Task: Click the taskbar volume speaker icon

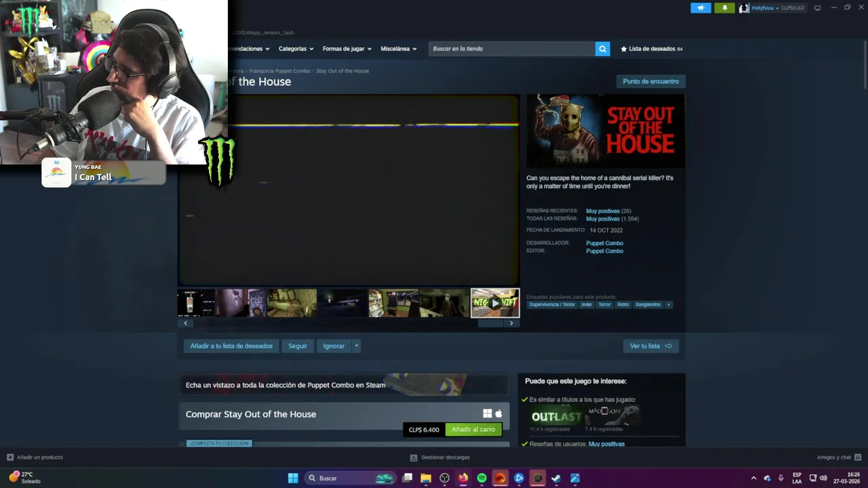Action: point(823,479)
